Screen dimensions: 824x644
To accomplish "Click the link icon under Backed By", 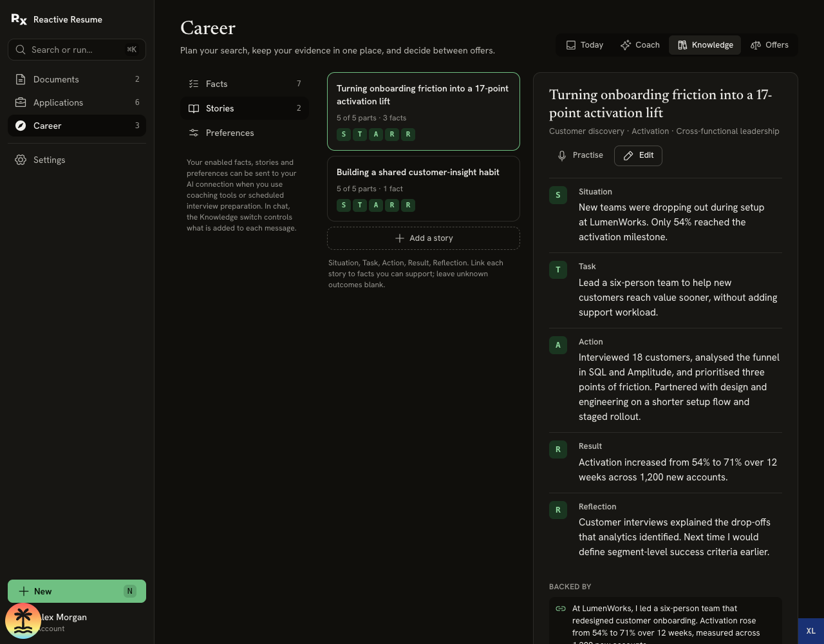I will pos(561,609).
